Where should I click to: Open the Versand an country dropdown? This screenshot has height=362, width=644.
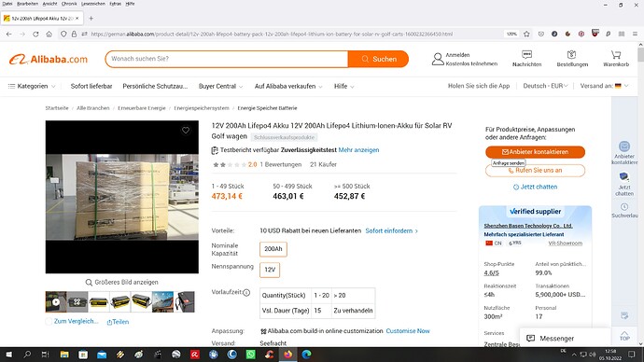604,86
